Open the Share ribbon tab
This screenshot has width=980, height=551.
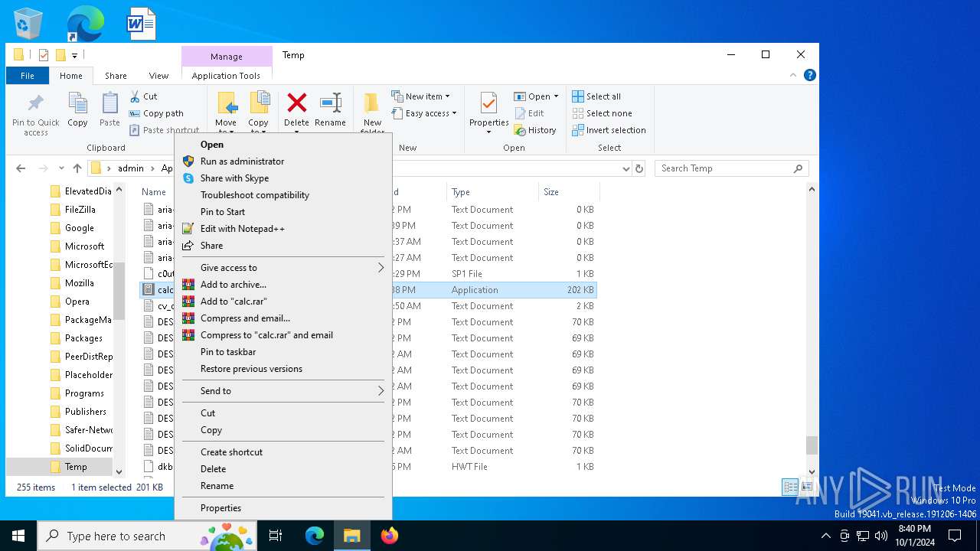pyautogui.click(x=116, y=76)
